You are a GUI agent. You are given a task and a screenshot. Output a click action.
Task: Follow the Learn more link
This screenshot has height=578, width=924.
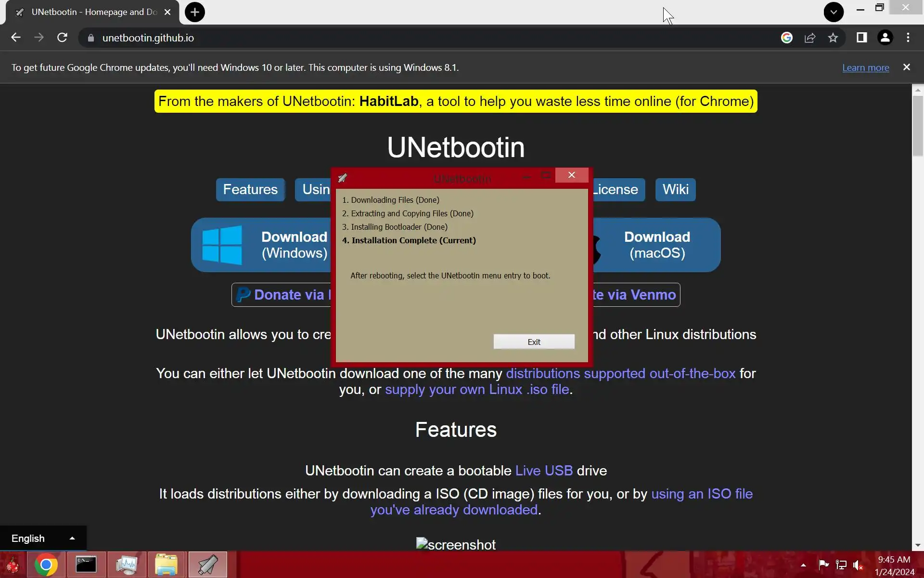click(865, 67)
